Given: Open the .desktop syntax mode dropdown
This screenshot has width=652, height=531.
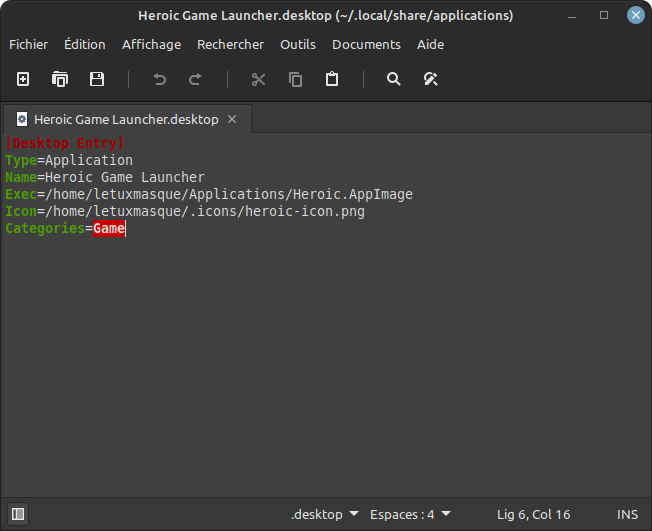Looking at the screenshot, I should 325,514.
